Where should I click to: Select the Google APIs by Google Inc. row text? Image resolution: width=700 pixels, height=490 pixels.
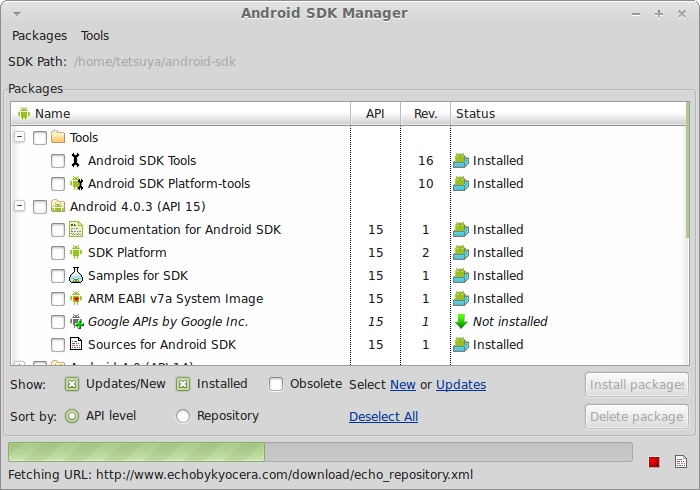click(x=168, y=322)
